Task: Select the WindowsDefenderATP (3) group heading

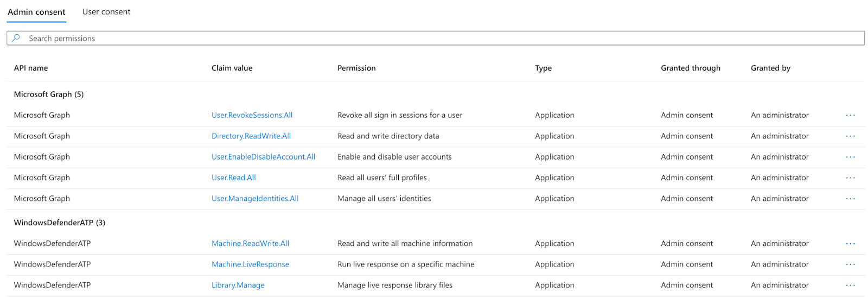Action: 60,223
